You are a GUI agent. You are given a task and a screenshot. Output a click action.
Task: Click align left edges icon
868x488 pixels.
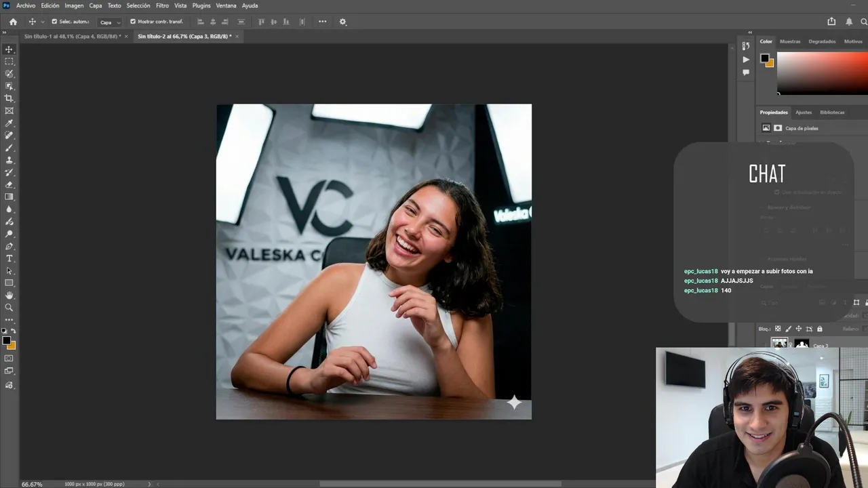click(x=200, y=22)
